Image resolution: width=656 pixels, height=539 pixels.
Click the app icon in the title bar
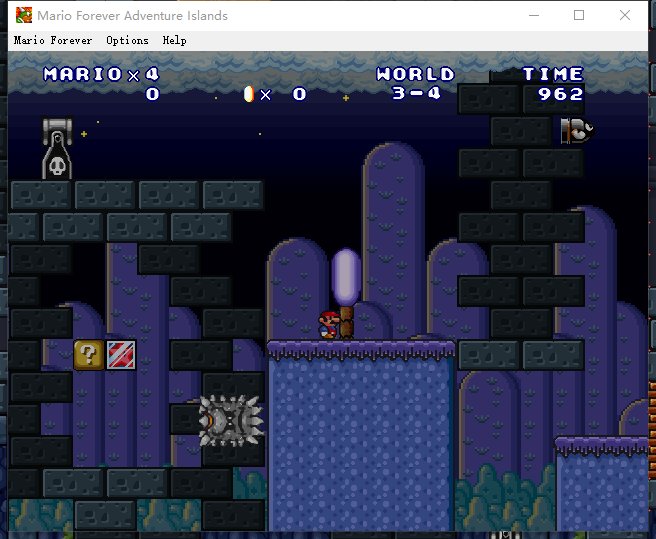pos(24,15)
